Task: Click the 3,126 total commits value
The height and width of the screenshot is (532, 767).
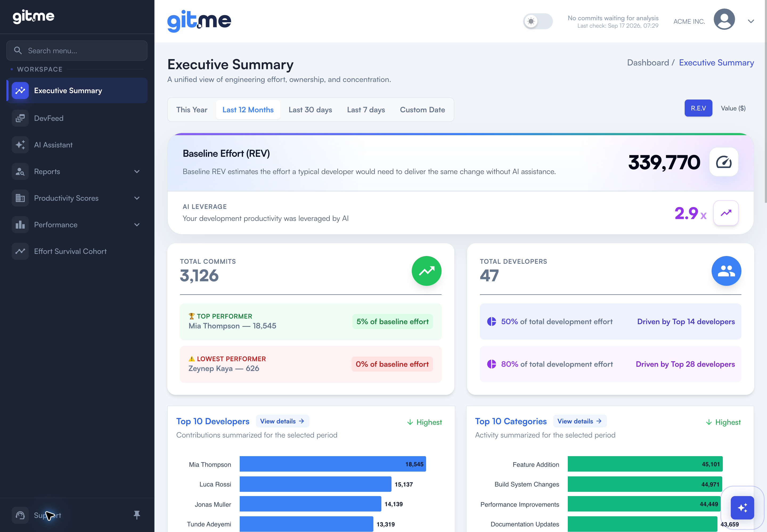Action: 199,276
